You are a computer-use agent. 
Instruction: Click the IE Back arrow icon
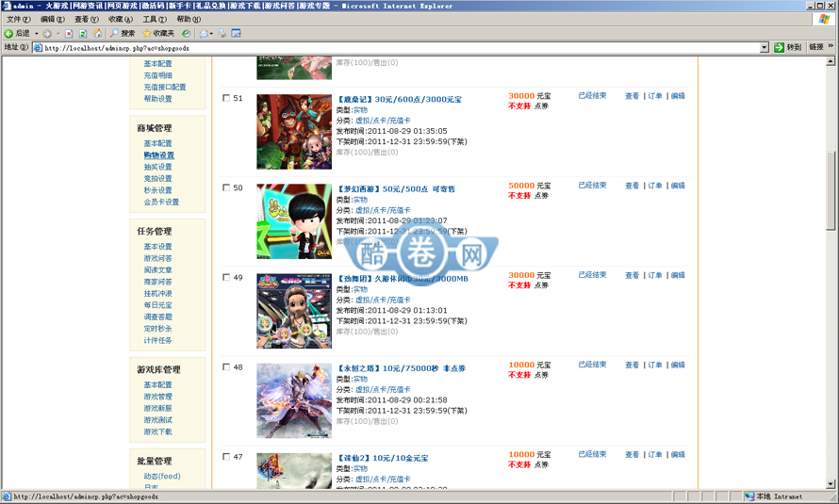tap(8, 33)
